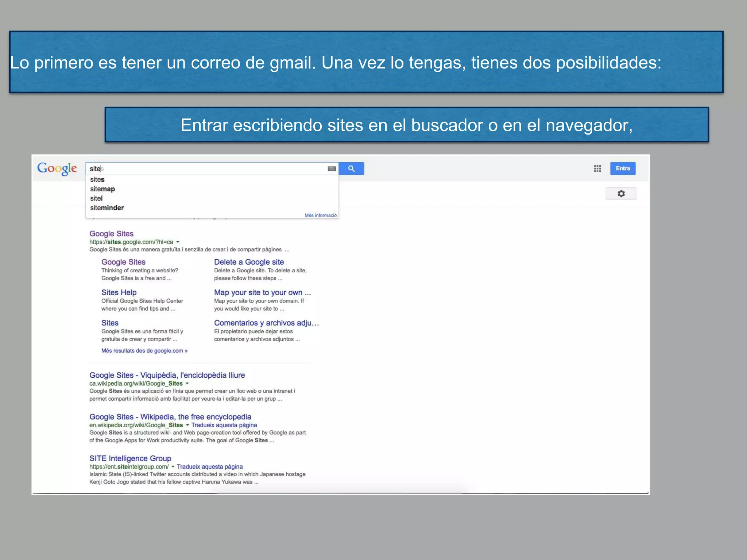
Task: Open the 'Google Sites' sitelink about creating a website
Action: click(123, 262)
